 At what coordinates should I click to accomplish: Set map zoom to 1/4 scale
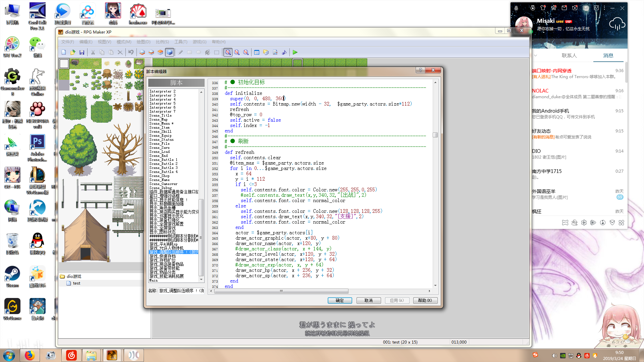[x=246, y=52]
